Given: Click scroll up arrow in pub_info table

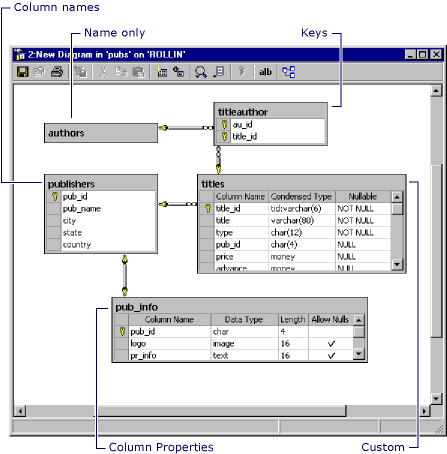Looking at the screenshot, I should (x=359, y=320).
